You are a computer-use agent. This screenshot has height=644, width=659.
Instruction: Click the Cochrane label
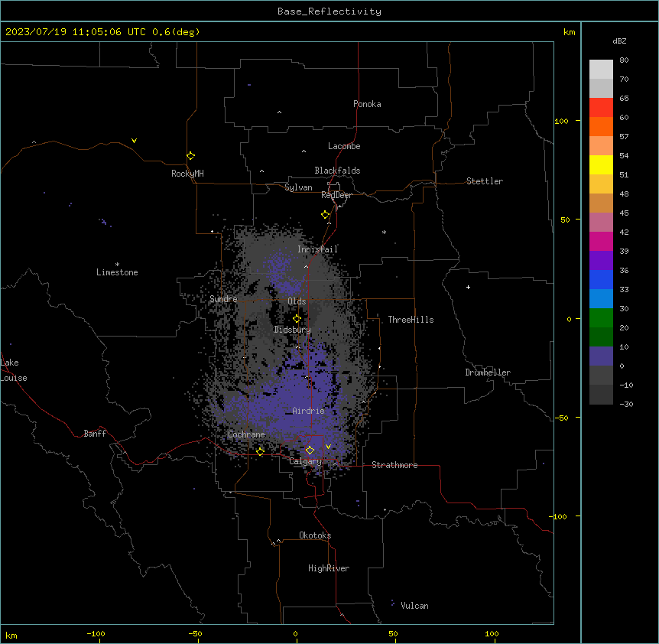pyautogui.click(x=246, y=434)
